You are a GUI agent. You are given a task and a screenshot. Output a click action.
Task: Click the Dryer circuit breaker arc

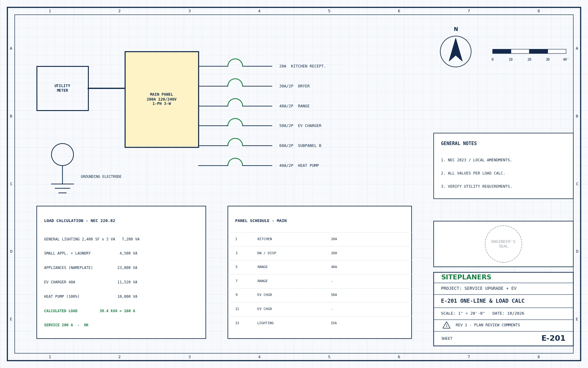(x=235, y=82)
